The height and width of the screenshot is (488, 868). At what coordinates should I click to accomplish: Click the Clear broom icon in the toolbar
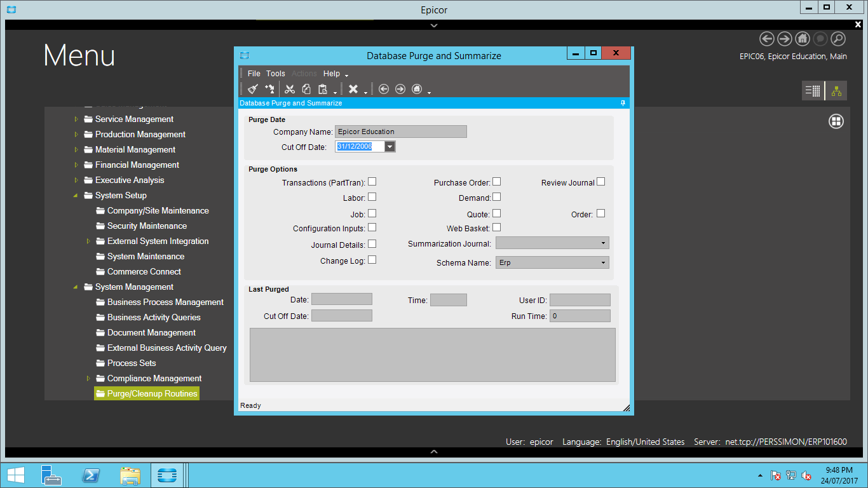coord(253,89)
